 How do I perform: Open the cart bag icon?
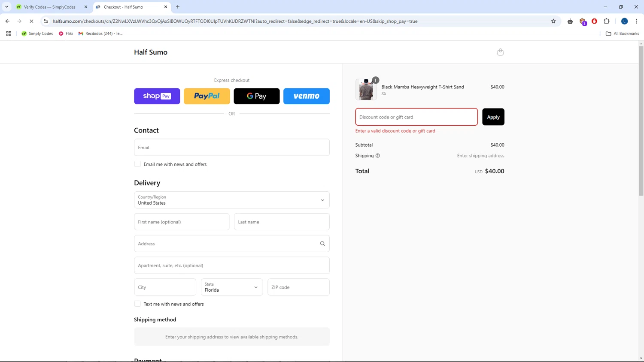(x=500, y=52)
